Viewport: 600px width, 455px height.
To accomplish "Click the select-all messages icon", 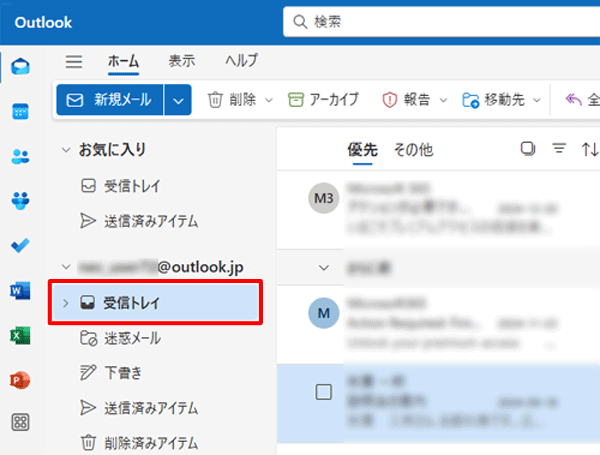I will (x=528, y=148).
